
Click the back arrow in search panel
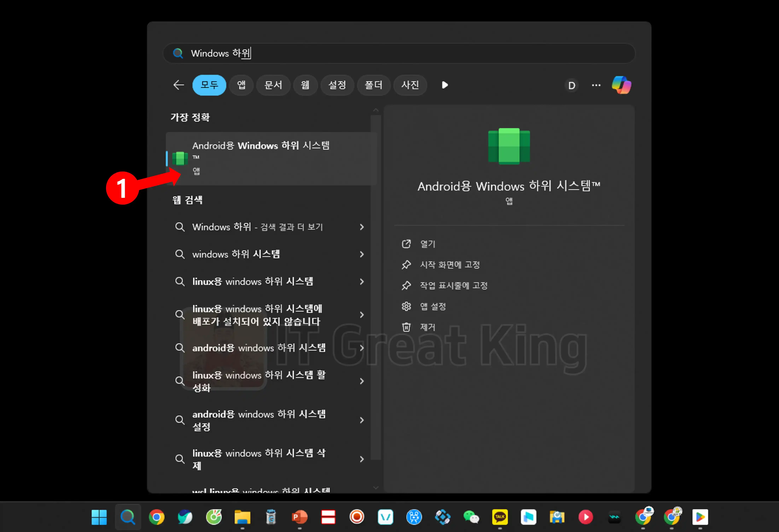pyautogui.click(x=178, y=85)
